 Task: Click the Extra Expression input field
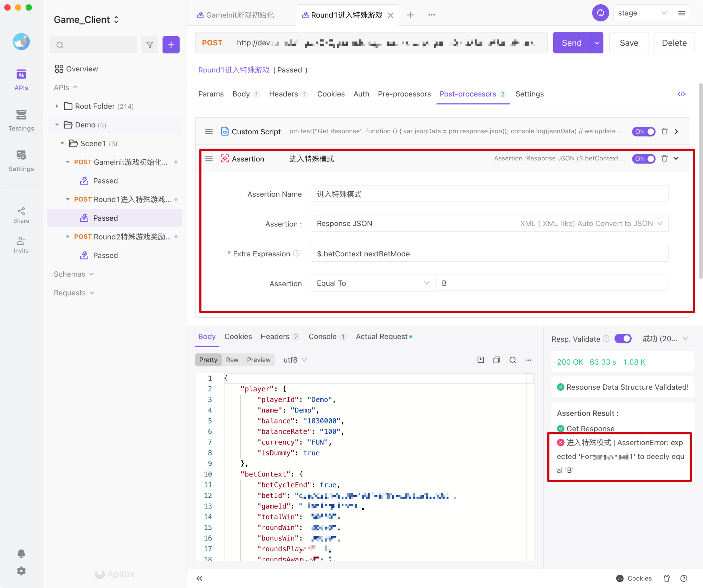pos(489,254)
